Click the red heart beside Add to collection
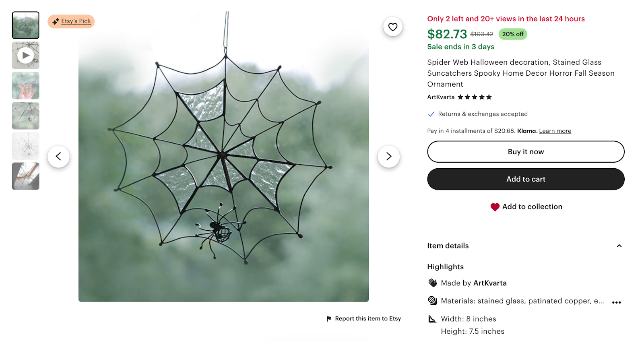Screen dimensions: 644x341 click(495, 207)
